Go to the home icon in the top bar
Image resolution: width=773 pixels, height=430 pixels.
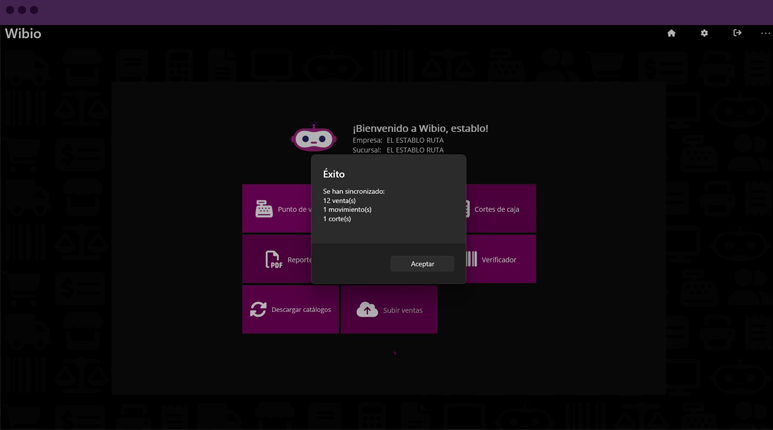pyautogui.click(x=671, y=33)
